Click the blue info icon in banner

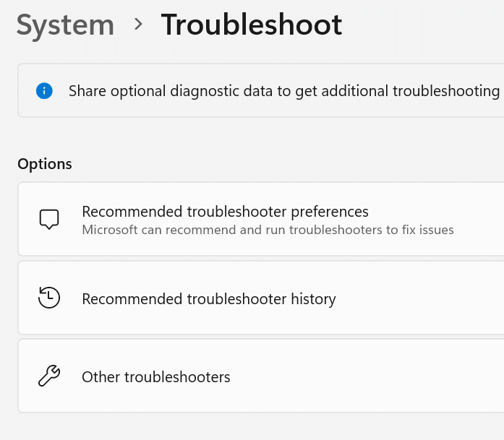point(44,91)
